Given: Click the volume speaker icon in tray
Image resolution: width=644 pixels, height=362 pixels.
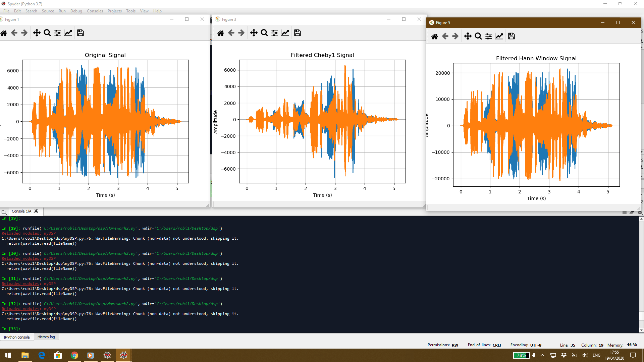Looking at the screenshot, I should 585,355.
